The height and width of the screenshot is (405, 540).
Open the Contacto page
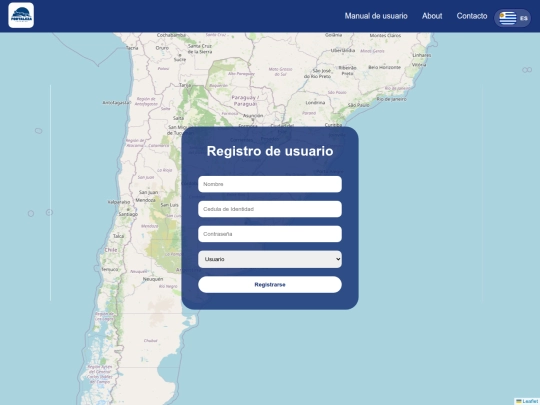click(471, 16)
